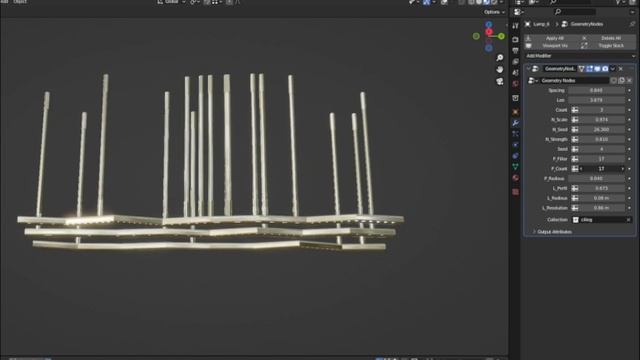This screenshot has width=640, height=360.
Task: Open the Add Modifier dropdown
Action: click(580, 56)
